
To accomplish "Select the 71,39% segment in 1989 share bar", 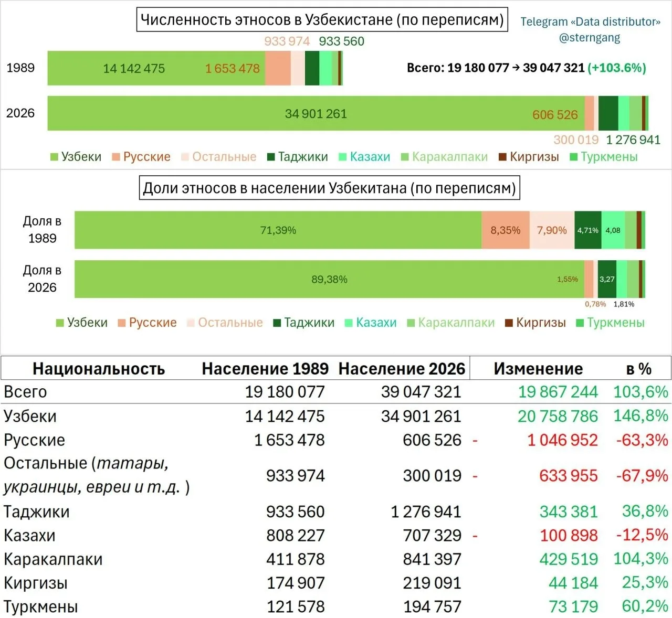I will pos(278,230).
